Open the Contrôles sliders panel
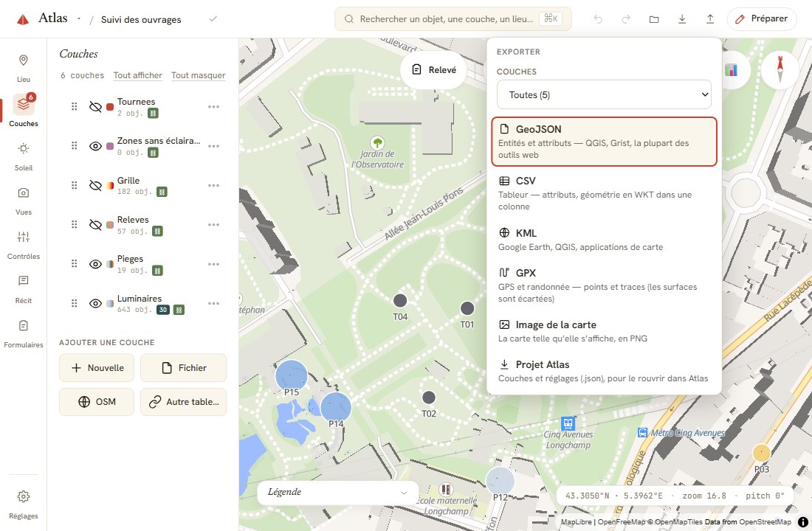Screen dimensions: 812x531 click(24, 245)
